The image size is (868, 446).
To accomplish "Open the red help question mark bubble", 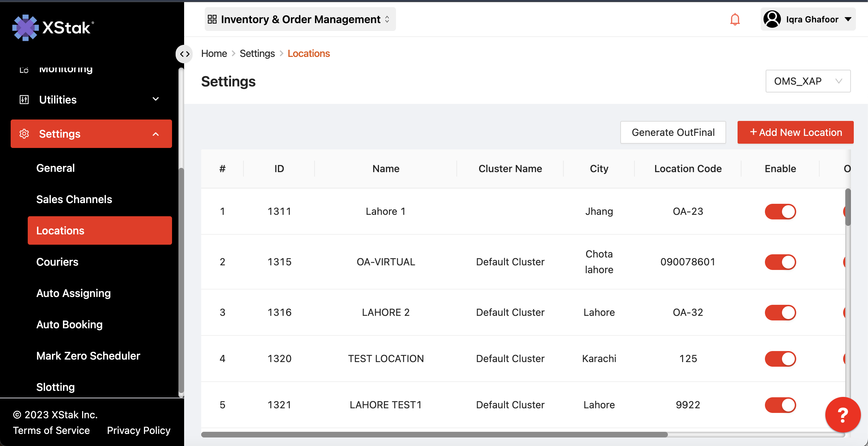I will pyautogui.click(x=842, y=415).
